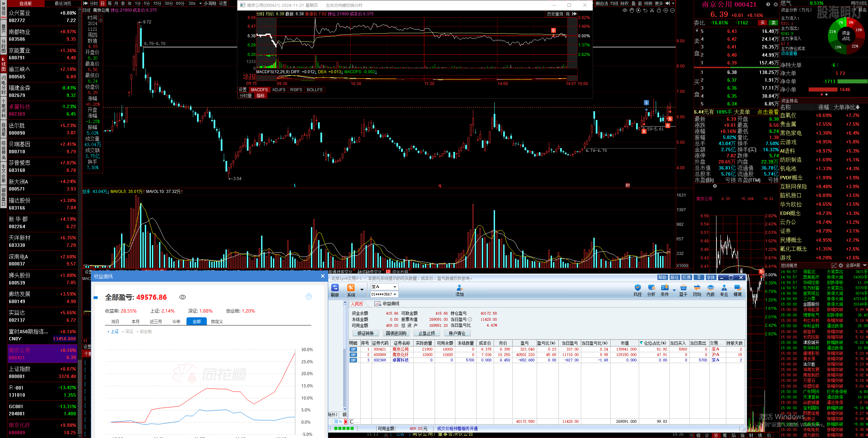Viewport: 868px width, 438px height.
Task: Click the scissors cut tool on chart toolbar
Action: 652,11
